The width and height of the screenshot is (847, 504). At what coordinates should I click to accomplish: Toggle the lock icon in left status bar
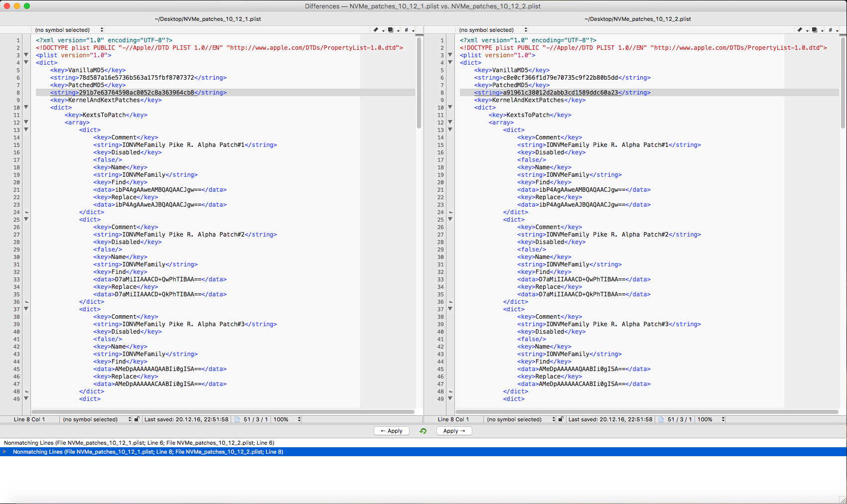pos(137,419)
